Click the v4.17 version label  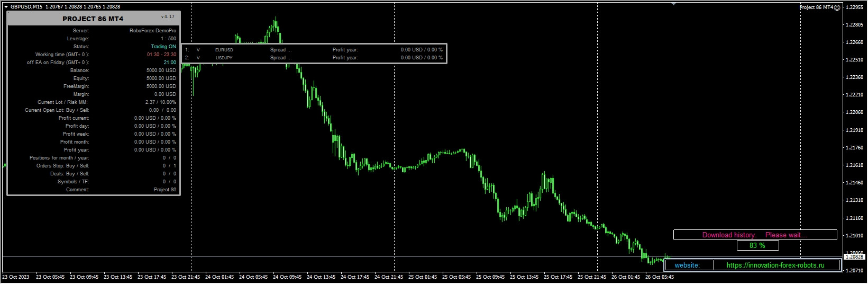[x=168, y=17]
